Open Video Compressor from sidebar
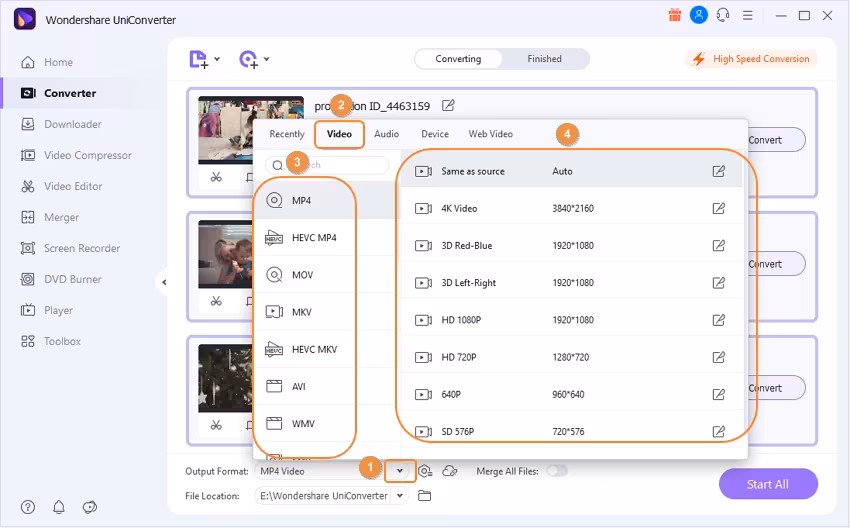This screenshot has height=528, width=850. click(76, 155)
